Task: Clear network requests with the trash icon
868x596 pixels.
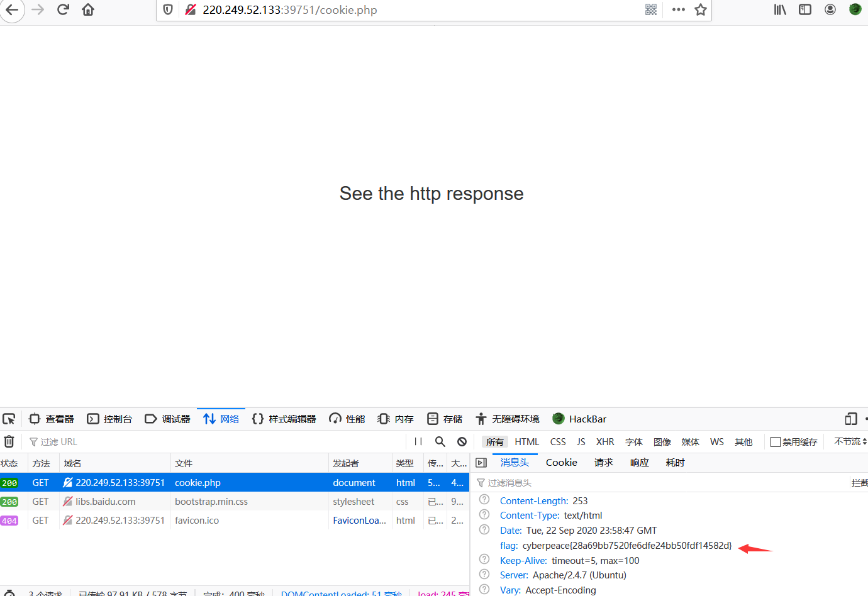Action: click(x=9, y=441)
